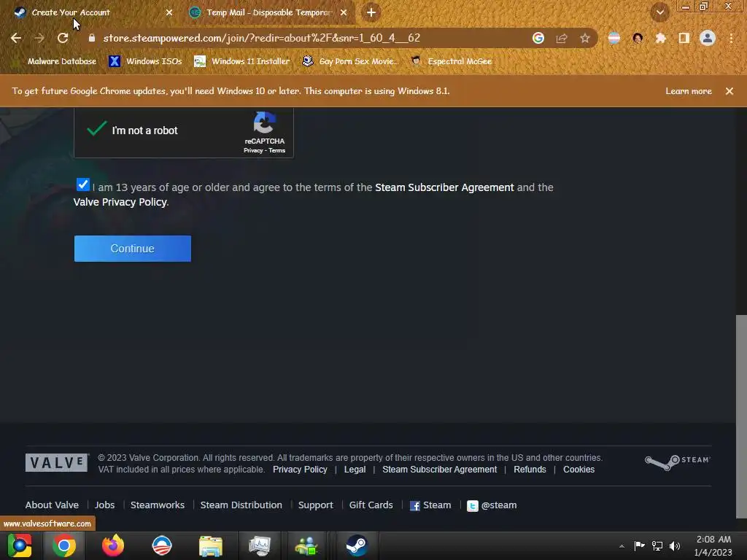747x560 pixels.
Task: Open the @steam Twitter link
Action: click(492, 505)
